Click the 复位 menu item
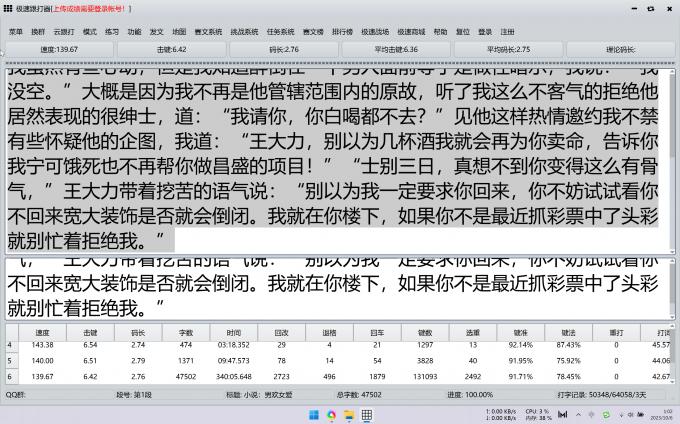The width and height of the screenshot is (680, 424). coord(463,32)
